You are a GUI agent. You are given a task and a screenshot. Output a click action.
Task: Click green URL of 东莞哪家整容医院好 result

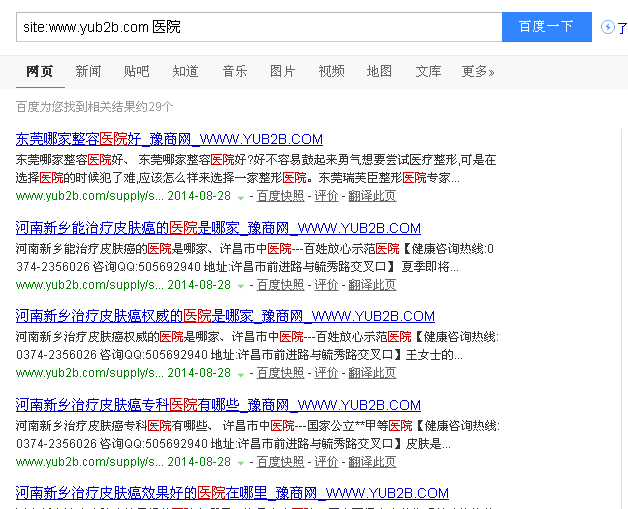[90, 196]
